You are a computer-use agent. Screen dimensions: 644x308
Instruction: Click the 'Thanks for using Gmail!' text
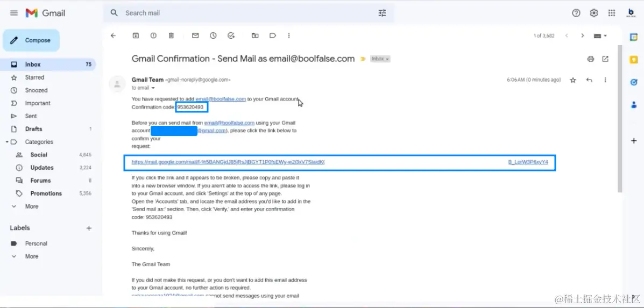click(159, 233)
